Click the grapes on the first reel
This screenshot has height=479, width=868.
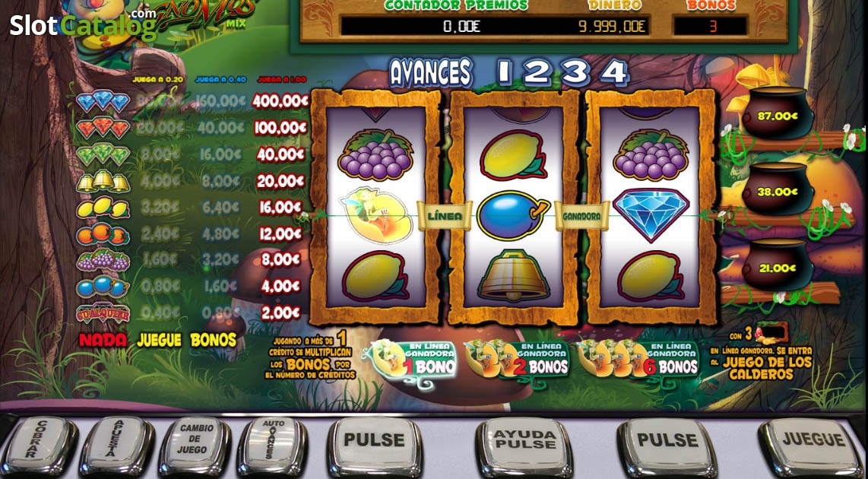click(x=375, y=155)
